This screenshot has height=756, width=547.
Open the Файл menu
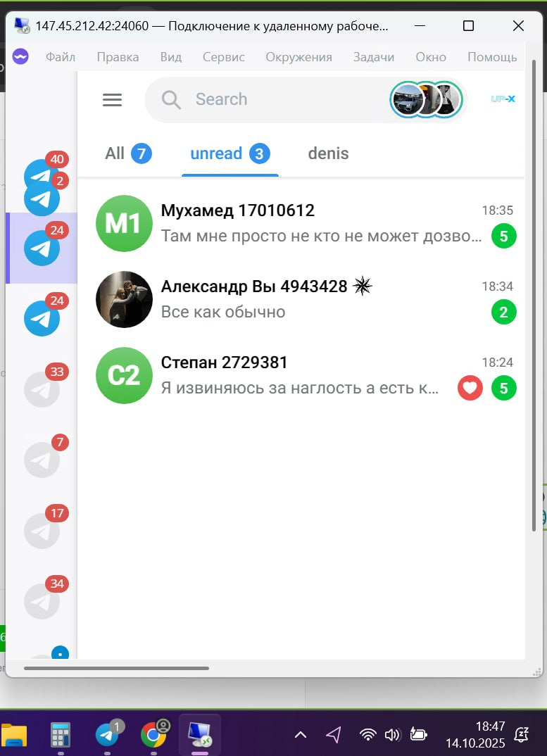[x=61, y=57]
